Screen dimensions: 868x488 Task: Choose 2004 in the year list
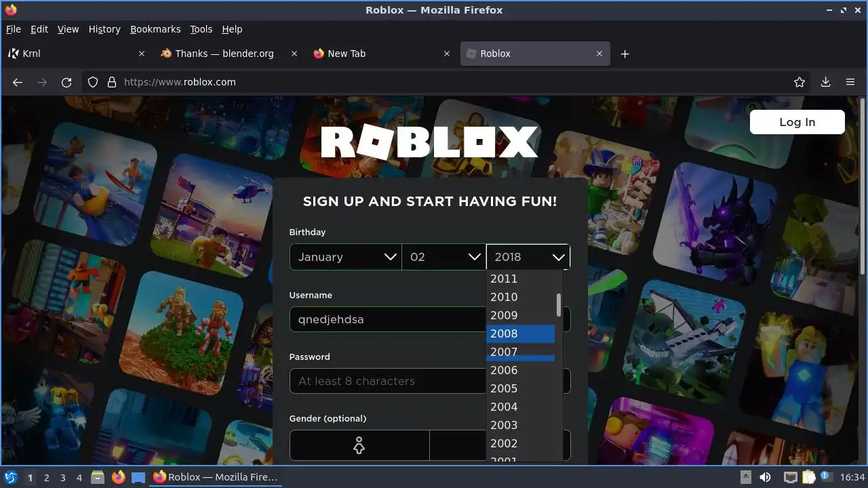(521, 407)
